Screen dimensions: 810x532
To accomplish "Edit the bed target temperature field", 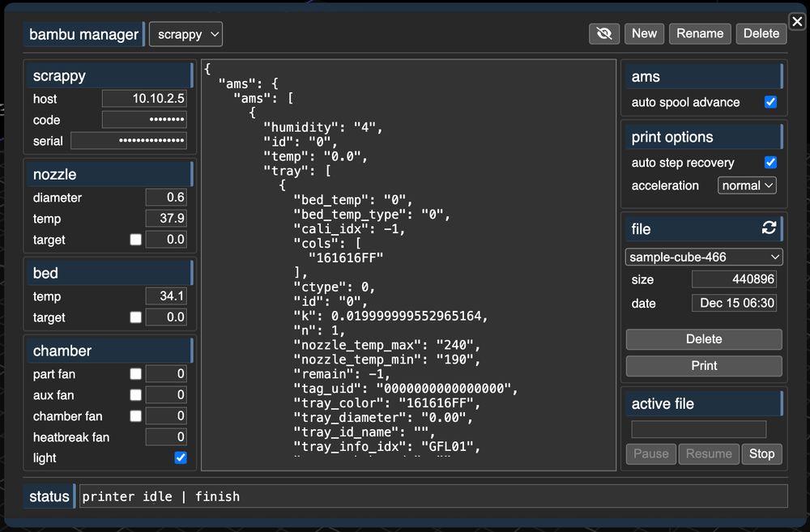I will click(166, 317).
